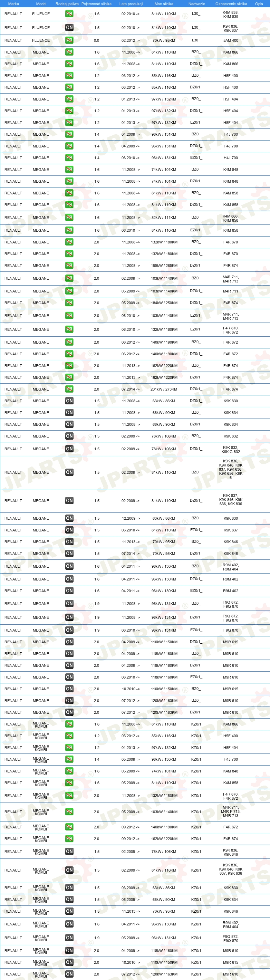Select the engine code cell 5AM 400
The height and width of the screenshot is (980, 270).
click(x=230, y=40)
